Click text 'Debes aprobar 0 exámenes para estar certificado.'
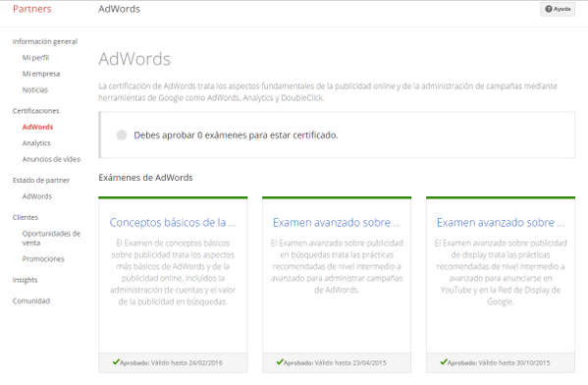 coord(236,136)
